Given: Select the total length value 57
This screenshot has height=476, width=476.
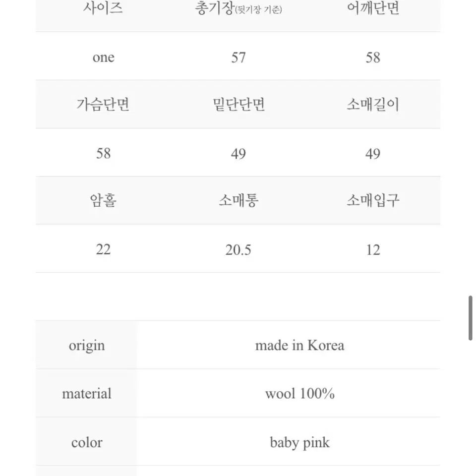Looking at the screenshot, I should tap(238, 58).
